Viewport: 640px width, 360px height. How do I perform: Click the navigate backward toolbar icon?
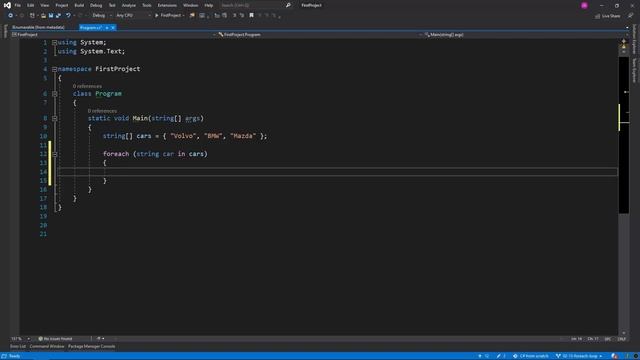(x=10, y=16)
